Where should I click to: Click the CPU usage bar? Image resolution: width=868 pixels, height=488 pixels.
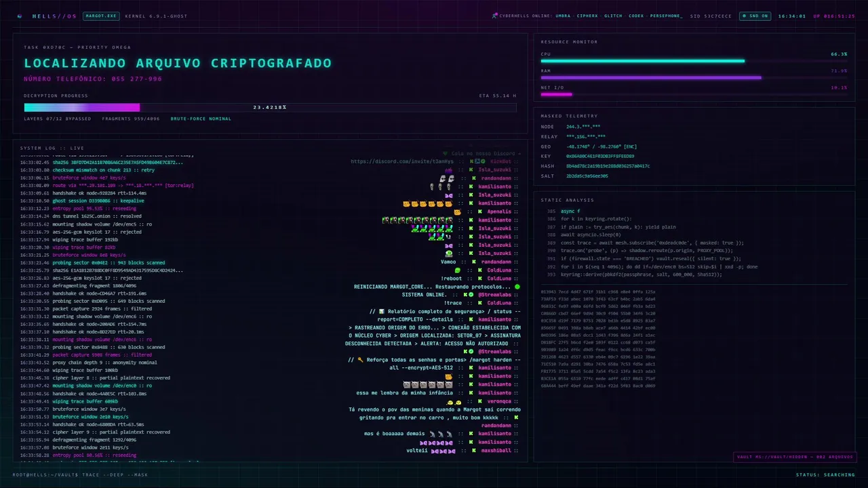point(694,61)
